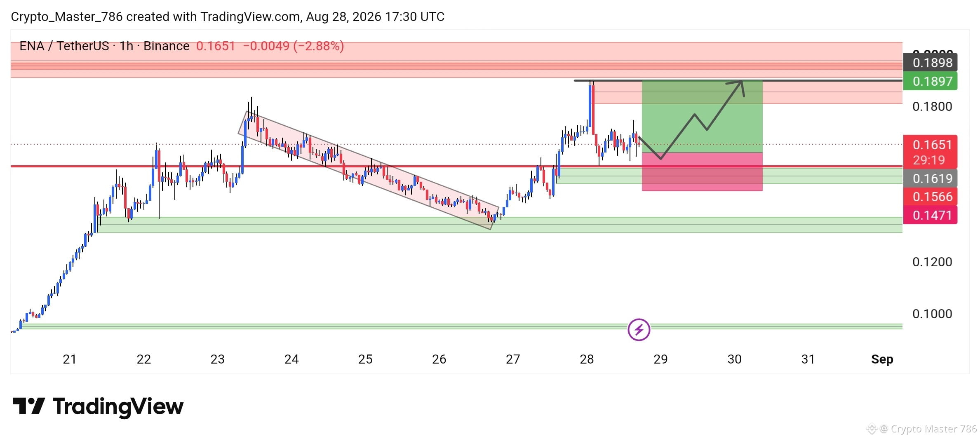
Task: Select the descending channel drawing on the chart
Action: click(x=368, y=170)
